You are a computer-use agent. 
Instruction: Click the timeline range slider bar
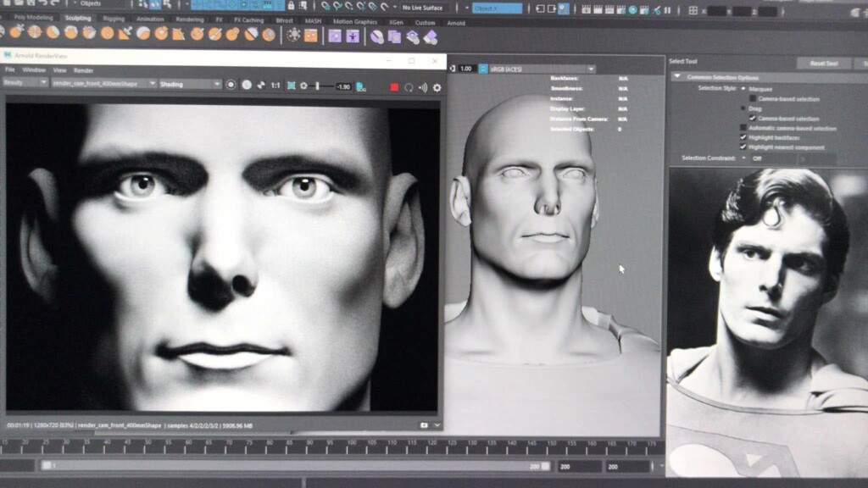coord(295,466)
